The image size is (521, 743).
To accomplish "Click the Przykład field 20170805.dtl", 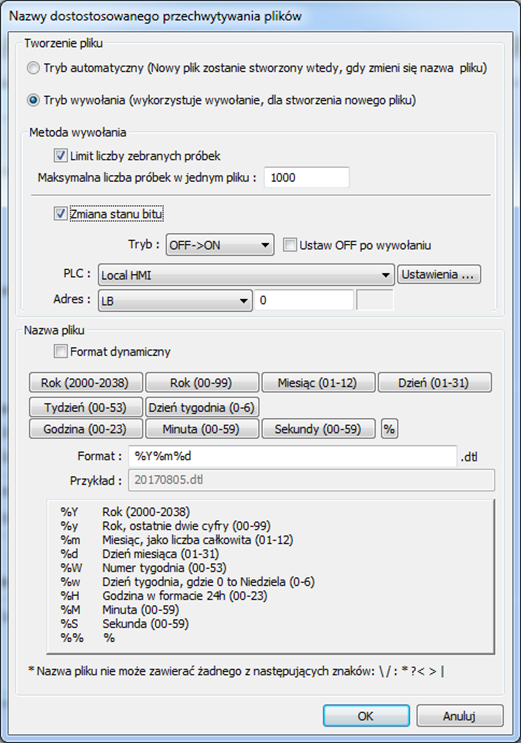I will pyautogui.click(x=312, y=480).
